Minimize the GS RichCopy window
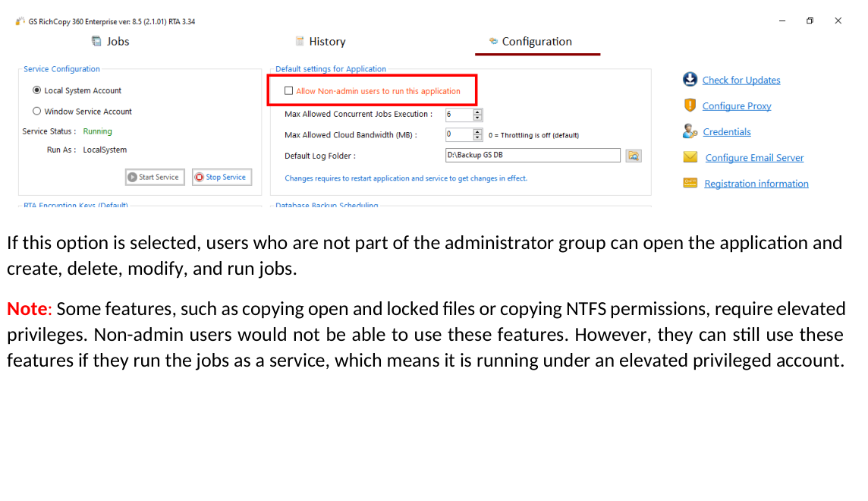Viewport: 868px width, 501px height. [x=782, y=21]
